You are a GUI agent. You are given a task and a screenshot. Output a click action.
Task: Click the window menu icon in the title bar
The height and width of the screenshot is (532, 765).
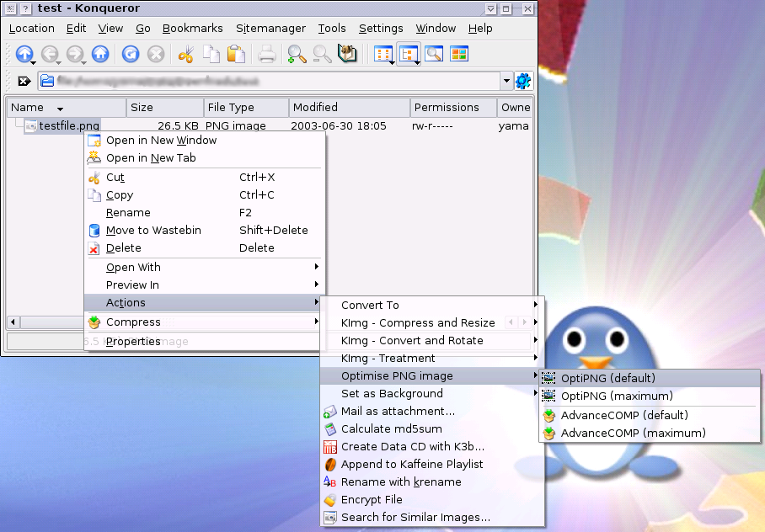click(x=10, y=8)
